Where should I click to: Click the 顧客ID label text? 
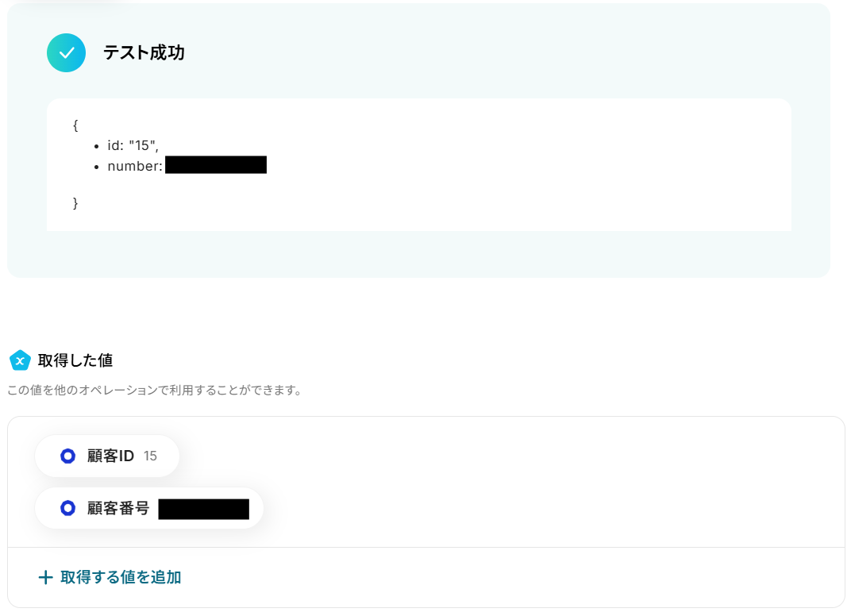pos(110,456)
